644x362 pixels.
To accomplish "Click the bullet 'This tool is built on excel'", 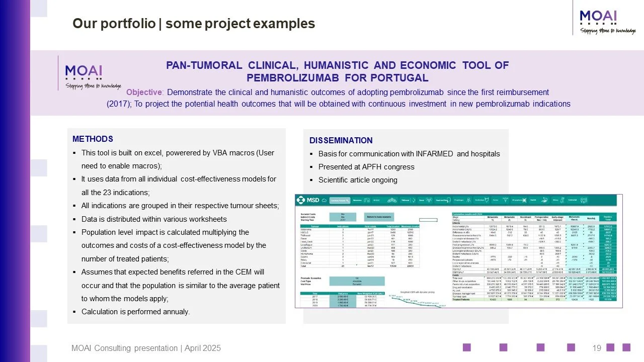I will (178, 159).
